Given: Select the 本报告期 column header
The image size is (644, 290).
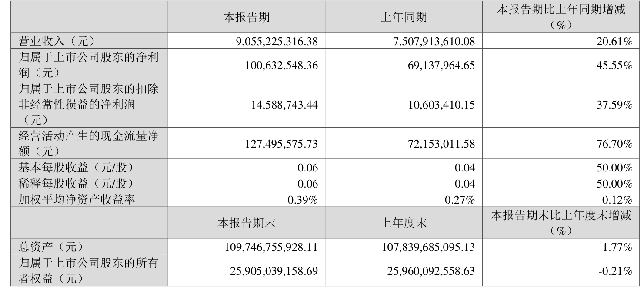Looking at the screenshot, I should coord(246,17).
